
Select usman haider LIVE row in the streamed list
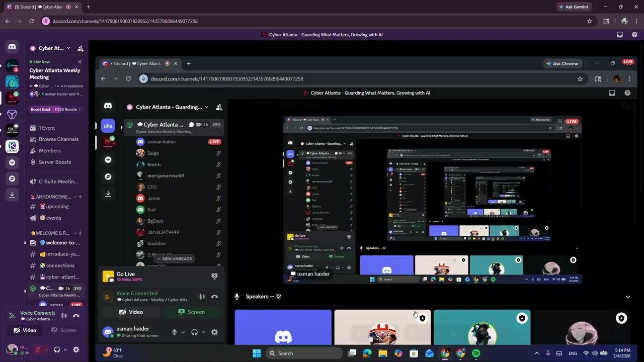coord(179,142)
